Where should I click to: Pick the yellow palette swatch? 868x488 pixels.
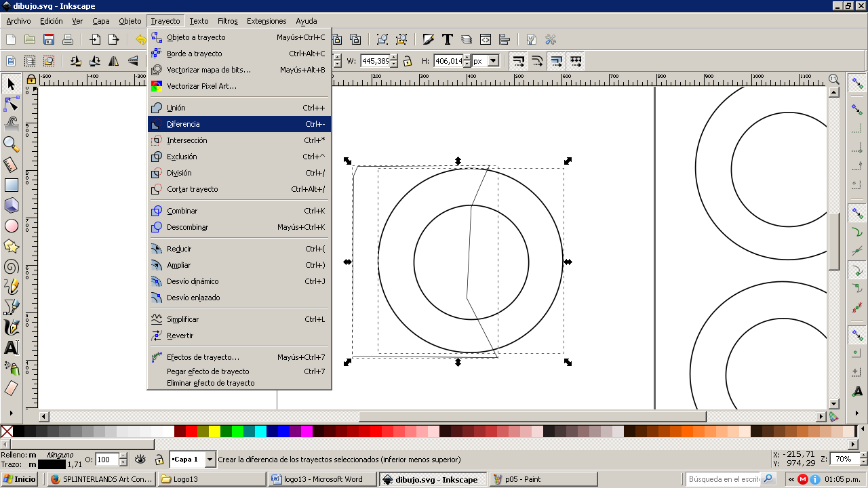pyautogui.click(x=214, y=431)
